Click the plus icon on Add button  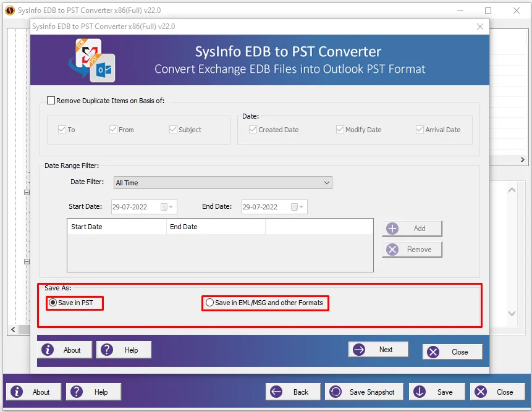coord(392,229)
